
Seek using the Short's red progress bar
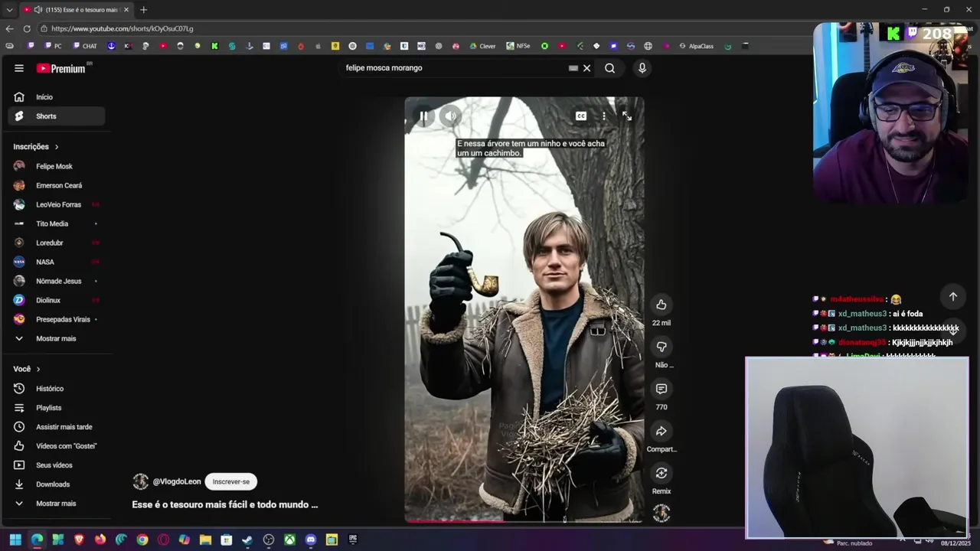[x=524, y=521]
